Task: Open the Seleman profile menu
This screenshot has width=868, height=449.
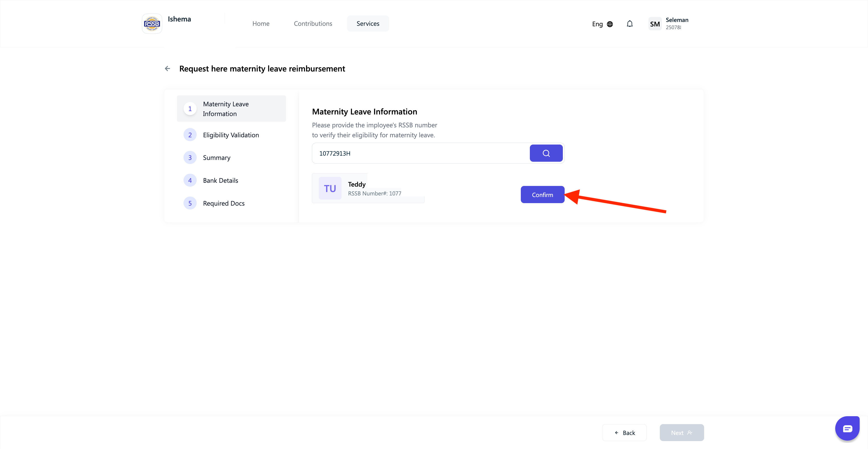Action: point(677,23)
